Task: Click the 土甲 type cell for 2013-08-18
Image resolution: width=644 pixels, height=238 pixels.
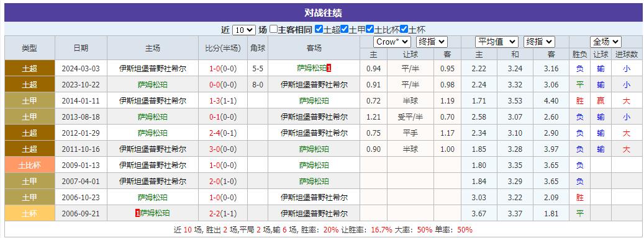Action: pyautogui.click(x=30, y=117)
